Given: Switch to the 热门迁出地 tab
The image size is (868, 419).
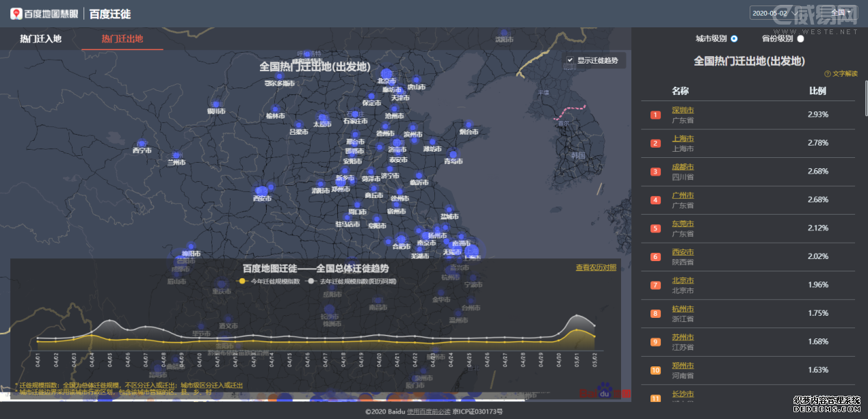Looking at the screenshot, I should [x=122, y=39].
